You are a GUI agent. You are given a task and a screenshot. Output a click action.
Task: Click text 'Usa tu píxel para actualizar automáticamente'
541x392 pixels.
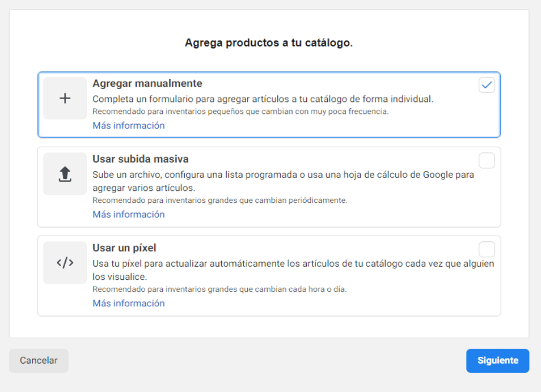pos(189,264)
